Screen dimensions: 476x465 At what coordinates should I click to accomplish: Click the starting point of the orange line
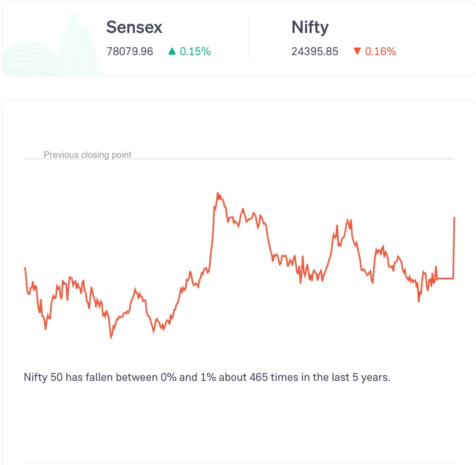click(x=25, y=268)
